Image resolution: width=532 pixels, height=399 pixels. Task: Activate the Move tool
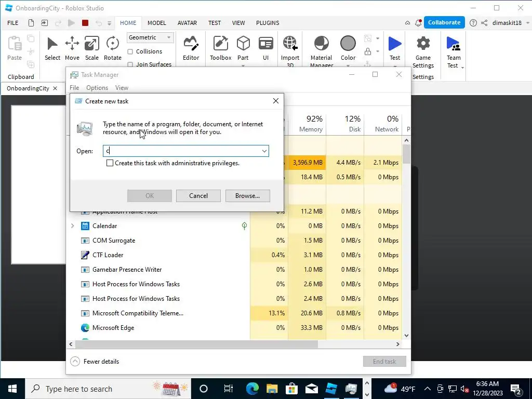72,48
